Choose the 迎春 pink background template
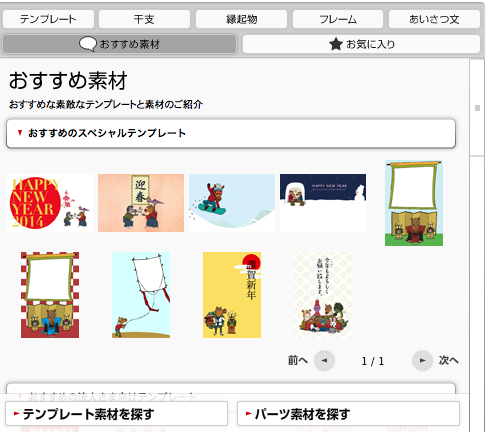 (141, 203)
